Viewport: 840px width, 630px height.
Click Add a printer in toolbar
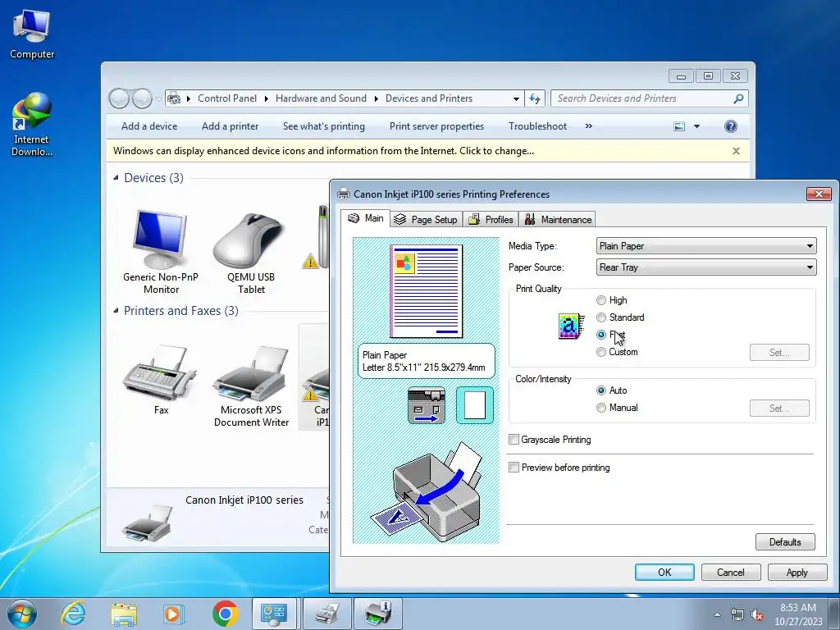(230, 126)
